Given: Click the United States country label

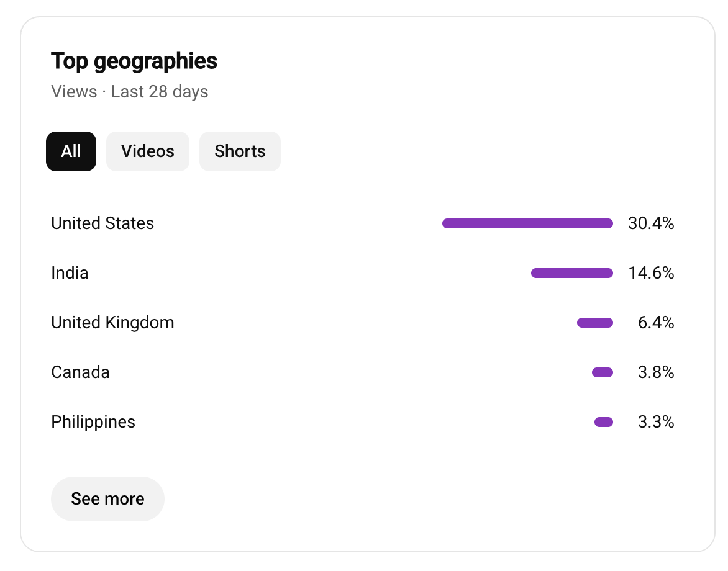Looking at the screenshot, I should [102, 223].
